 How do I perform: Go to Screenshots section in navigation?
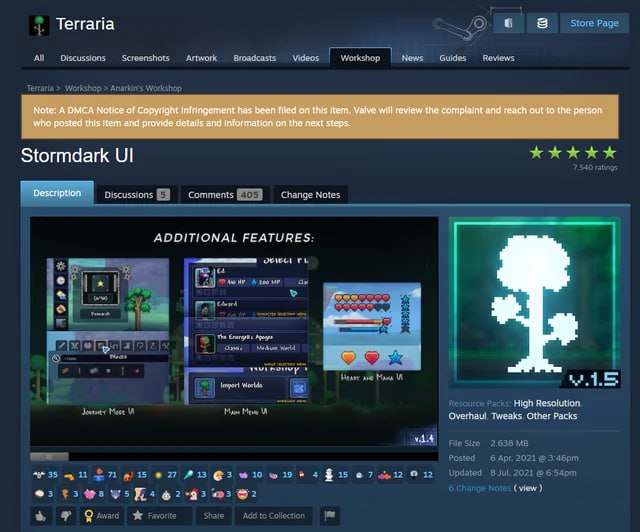tap(145, 58)
